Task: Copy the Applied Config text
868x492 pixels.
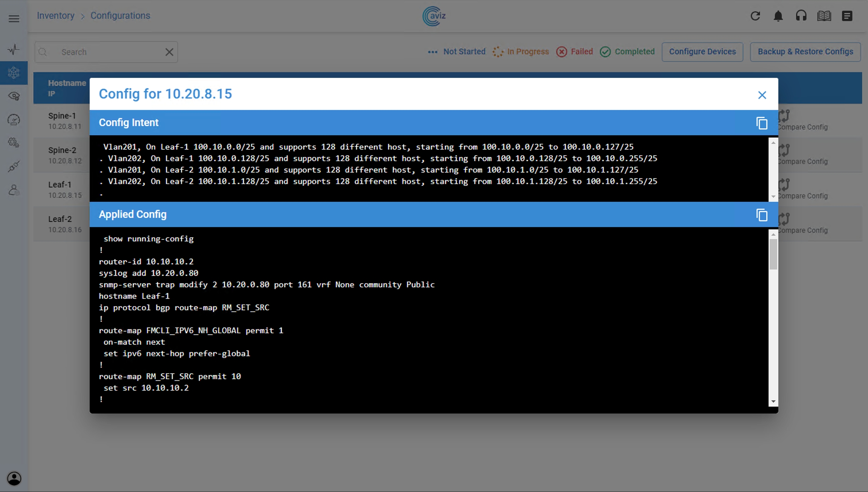Action: pos(761,215)
